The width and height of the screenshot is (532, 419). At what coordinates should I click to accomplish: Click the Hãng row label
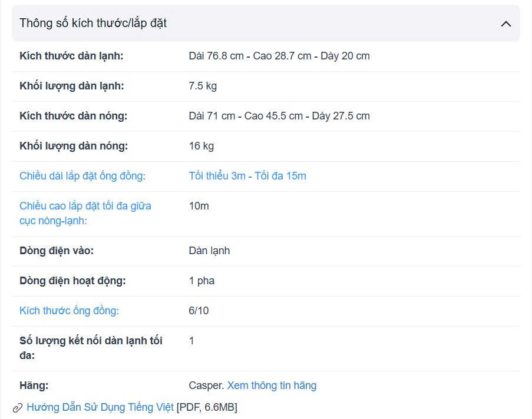tap(34, 385)
